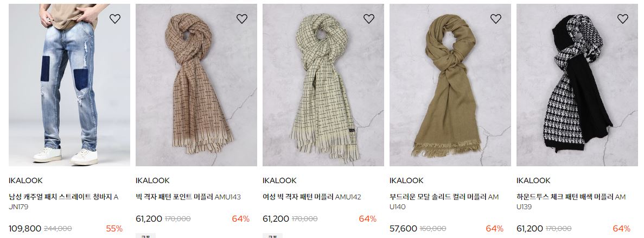View brown grid pattern muffler image
The width and height of the screenshot is (644, 238).
point(196,85)
